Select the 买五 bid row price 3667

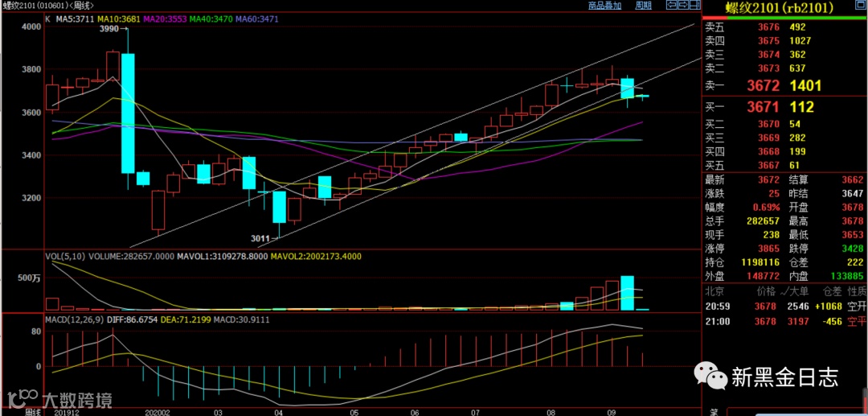(x=770, y=165)
